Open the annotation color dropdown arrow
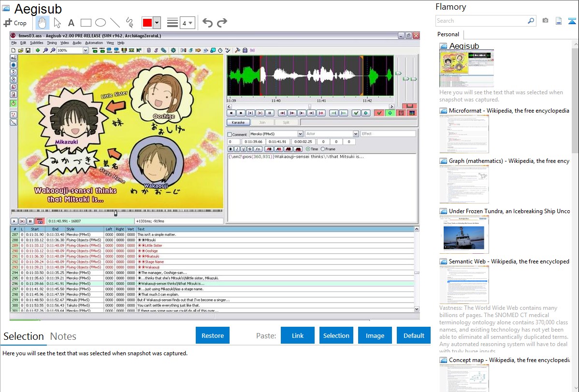 tap(157, 23)
